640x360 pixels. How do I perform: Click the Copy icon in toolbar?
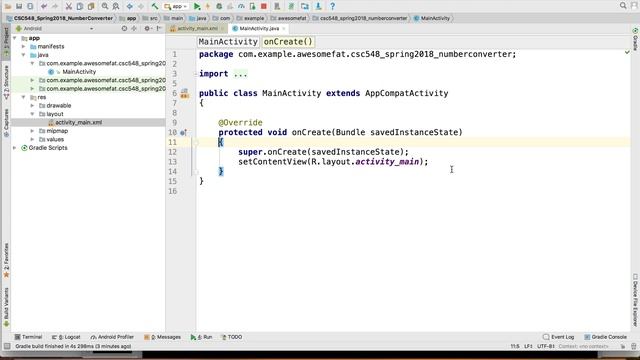80,6
